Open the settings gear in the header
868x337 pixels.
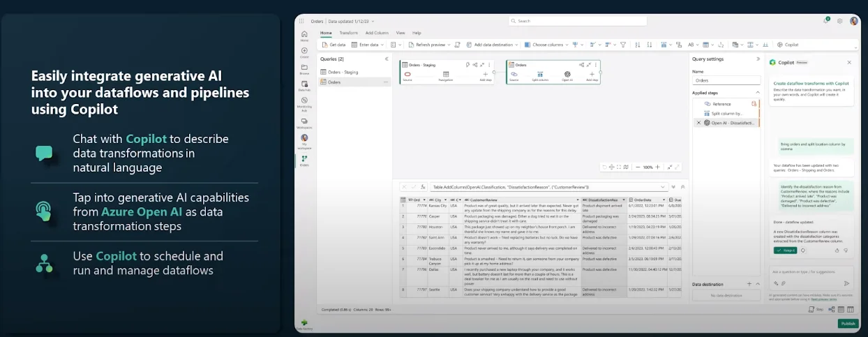tap(839, 21)
